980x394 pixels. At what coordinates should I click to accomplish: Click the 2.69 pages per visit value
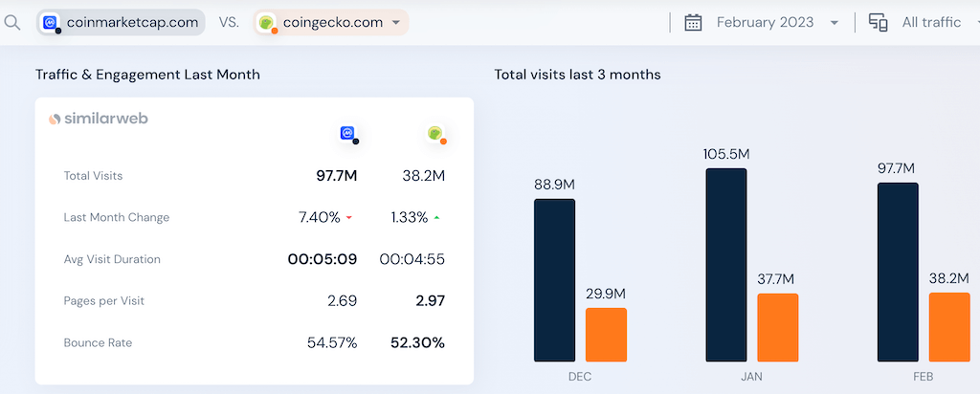click(343, 301)
